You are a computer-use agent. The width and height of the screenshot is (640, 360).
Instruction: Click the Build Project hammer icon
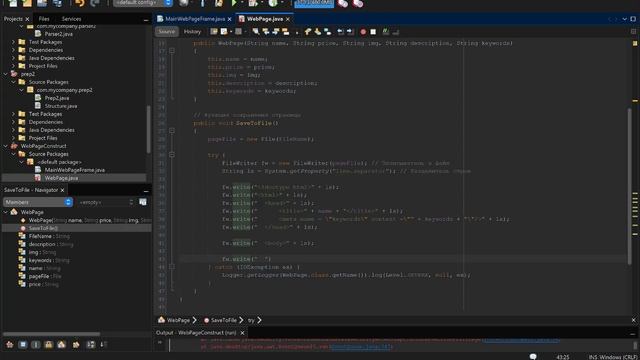pos(202,3)
